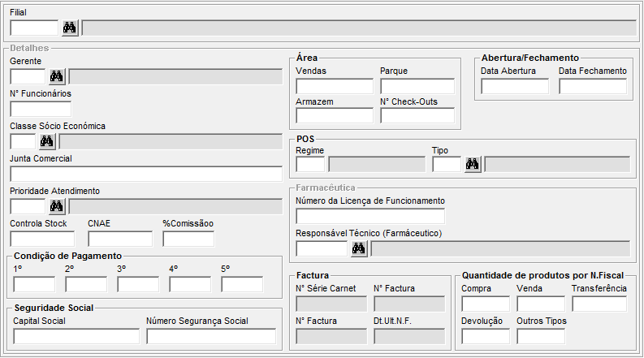The height and width of the screenshot is (358, 644).
Task: Focus Número da Licença de Funcionamento field
Action: pos(370,216)
